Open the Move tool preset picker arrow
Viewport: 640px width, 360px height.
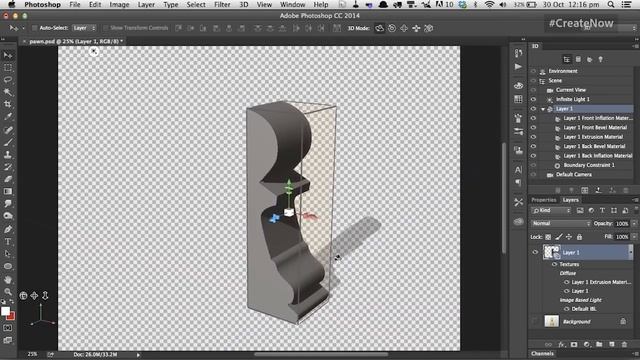23,28
